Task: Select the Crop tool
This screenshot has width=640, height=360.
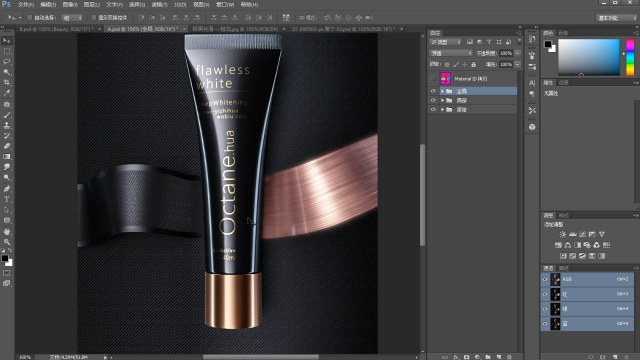Action: click(7, 82)
